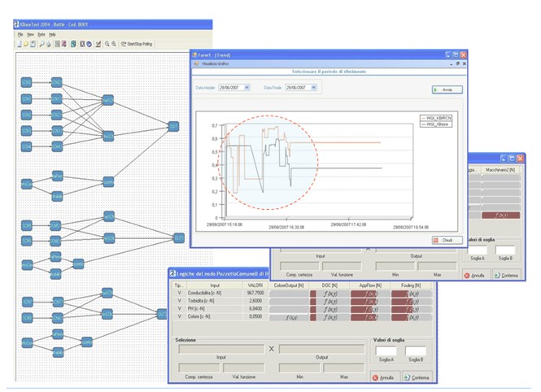Click the Open folder toolbar icon

pos(27,44)
